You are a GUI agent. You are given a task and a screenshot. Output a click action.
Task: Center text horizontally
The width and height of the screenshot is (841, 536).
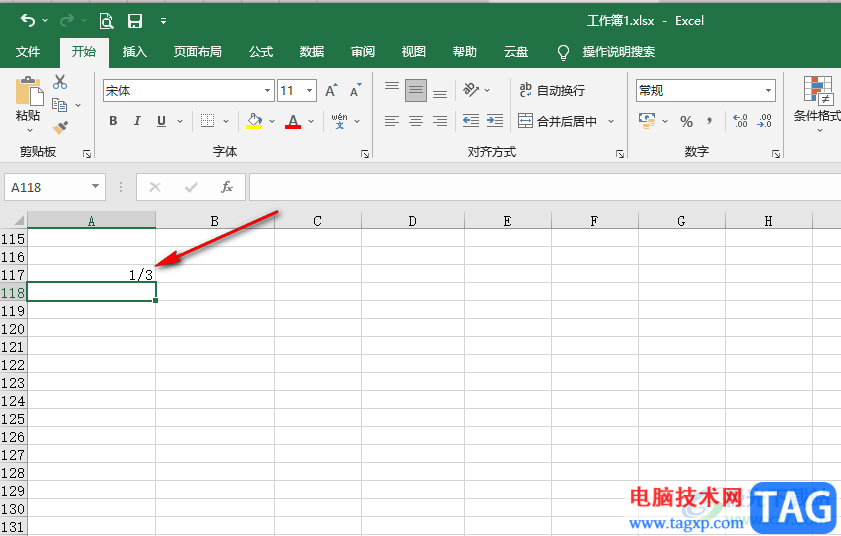(416, 121)
